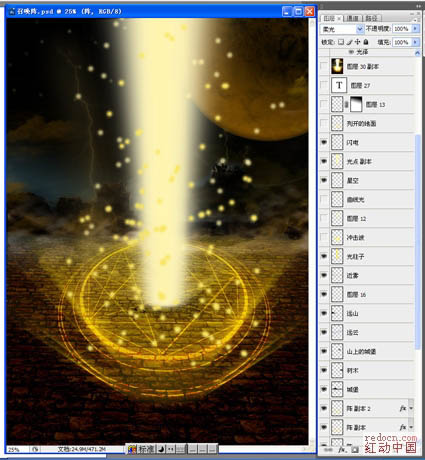Select the 光柱子 layer thumbnail
The image size is (425, 460).
[337, 256]
